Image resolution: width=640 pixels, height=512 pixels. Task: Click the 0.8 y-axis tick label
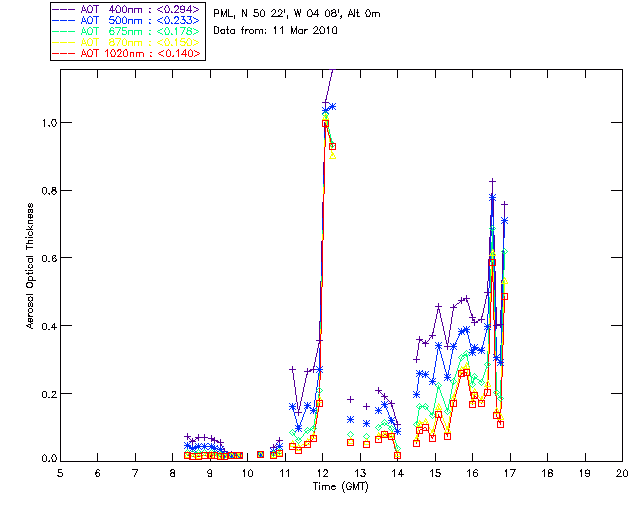pyautogui.click(x=49, y=191)
